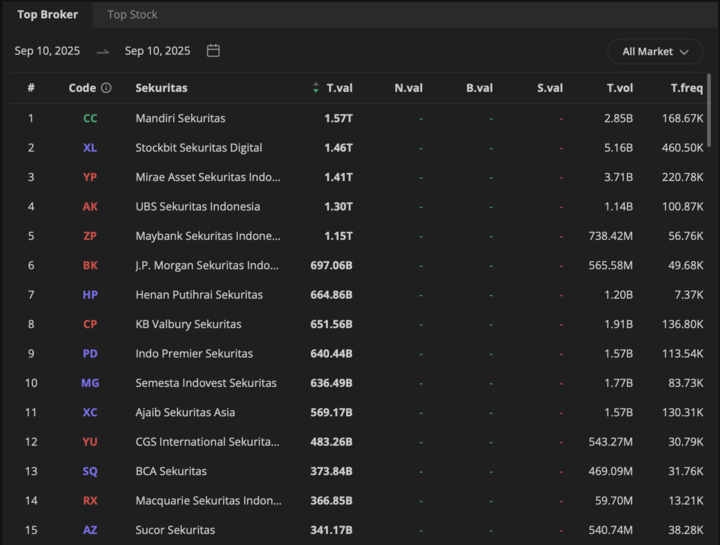This screenshot has height=545, width=720.
Task: Sort by the T.vol column header
Action: tap(619, 88)
